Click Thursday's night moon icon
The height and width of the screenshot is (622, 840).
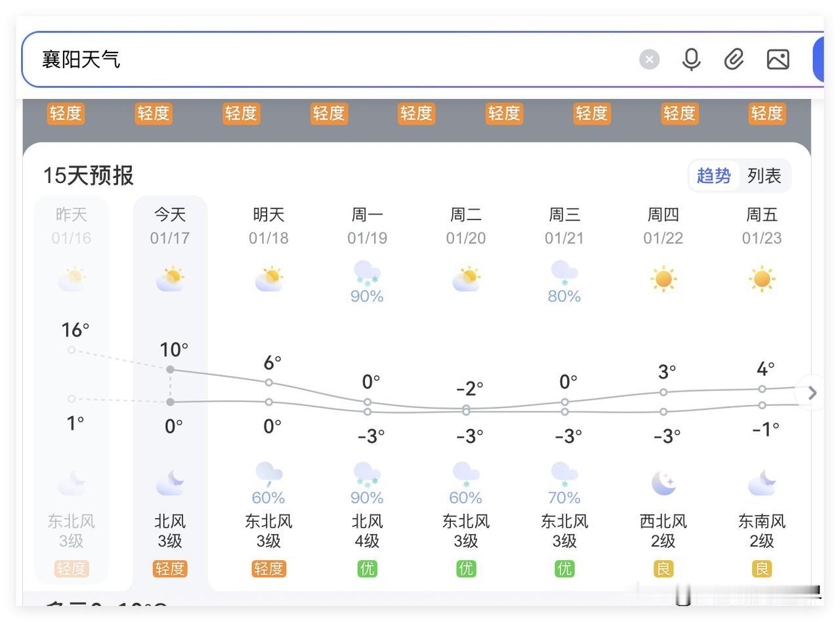click(x=663, y=484)
